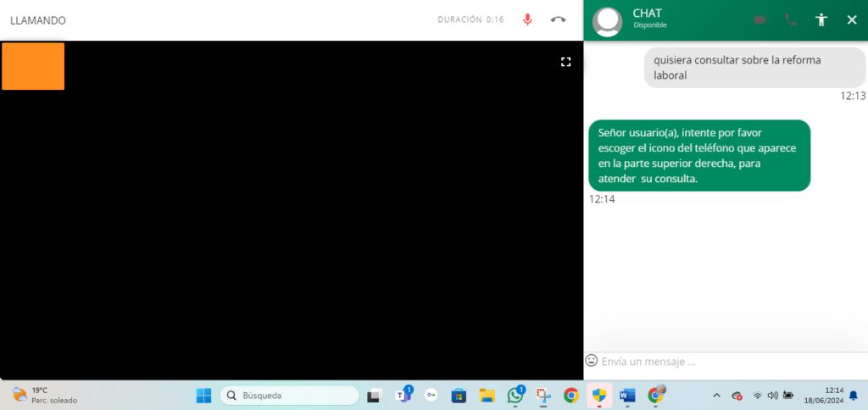Click the passwords key icon on the taskbar

(431, 396)
